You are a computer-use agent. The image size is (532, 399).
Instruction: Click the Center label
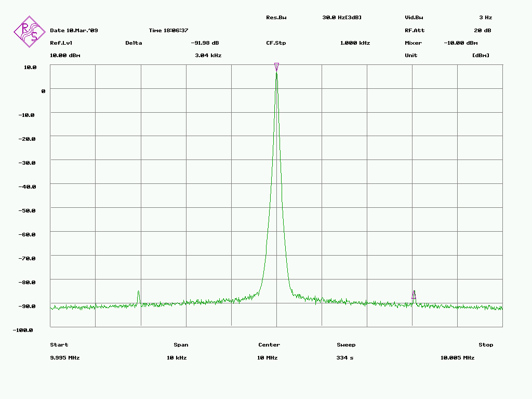pyautogui.click(x=269, y=345)
